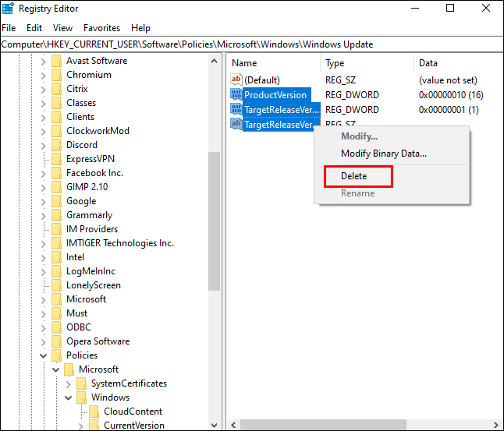Select the Policies key label
Image resolution: width=504 pixels, height=431 pixels.
pyautogui.click(x=82, y=355)
